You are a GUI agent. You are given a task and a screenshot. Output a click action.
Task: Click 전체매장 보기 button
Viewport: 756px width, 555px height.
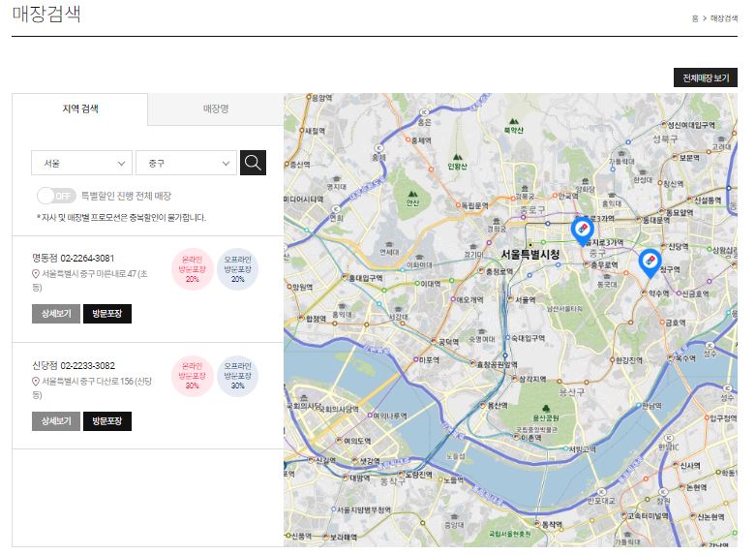pyautogui.click(x=706, y=77)
